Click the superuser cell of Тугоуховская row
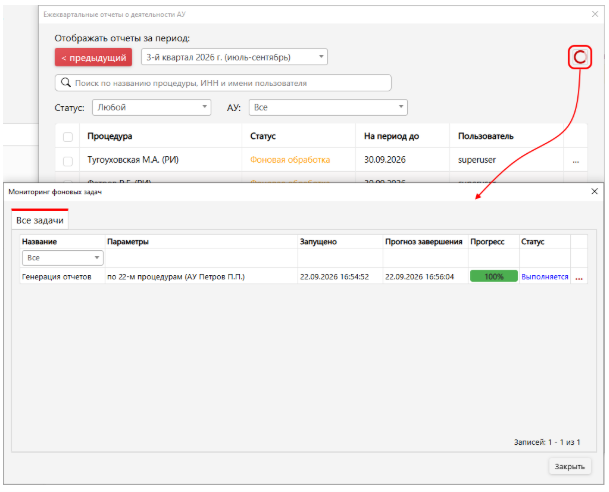Image resolution: width=609 pixels, height=492 pixels. click(477, 160)
